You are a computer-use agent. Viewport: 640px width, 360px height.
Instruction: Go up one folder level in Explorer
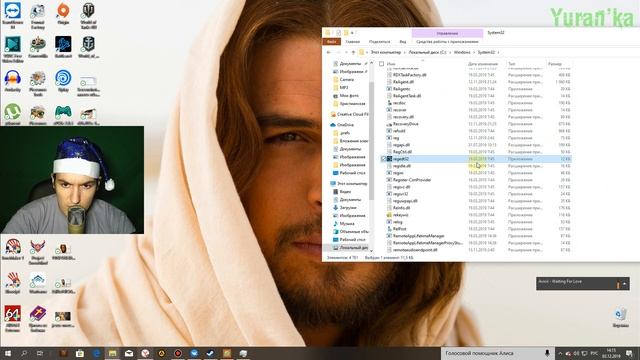tap(353, 53)
